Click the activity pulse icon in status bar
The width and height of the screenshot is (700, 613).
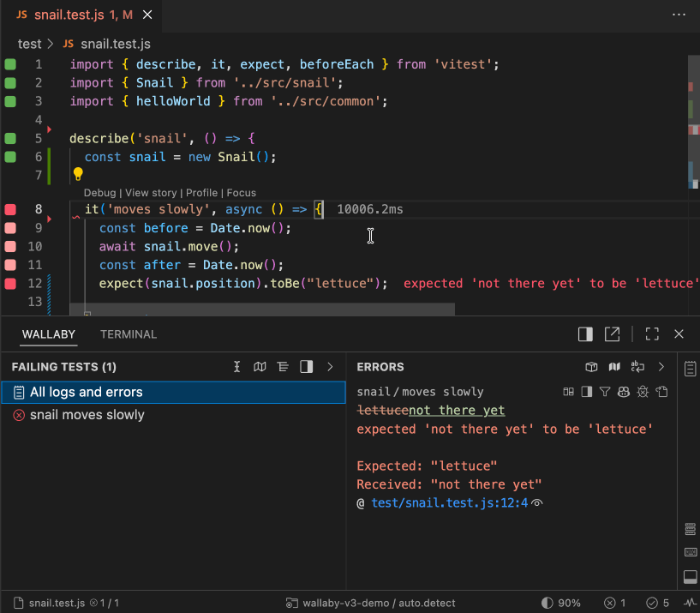[x=689, y=603]
